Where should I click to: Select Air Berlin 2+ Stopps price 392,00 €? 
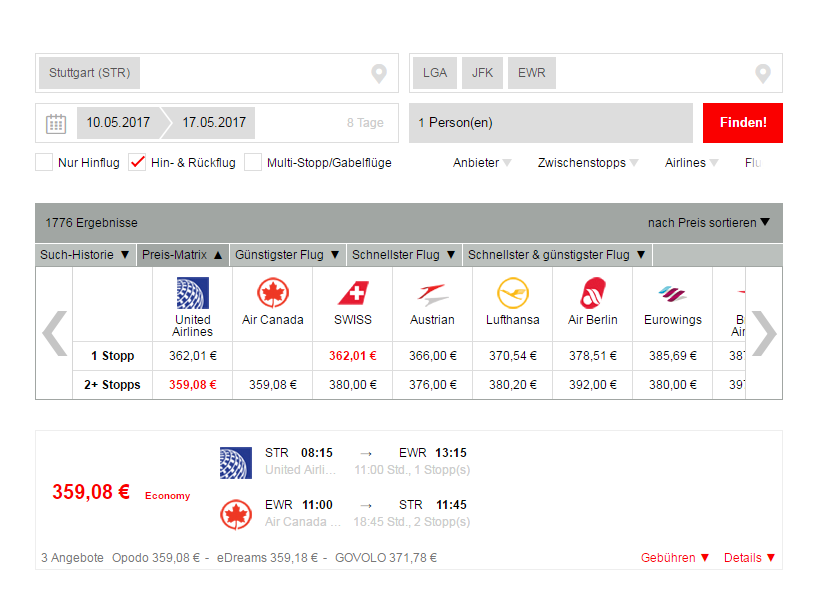click(593, 385)
